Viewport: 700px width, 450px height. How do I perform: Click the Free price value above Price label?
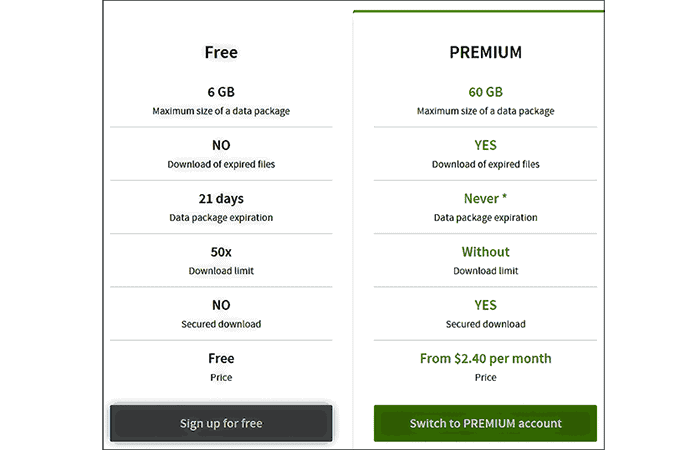coord(221,358)
